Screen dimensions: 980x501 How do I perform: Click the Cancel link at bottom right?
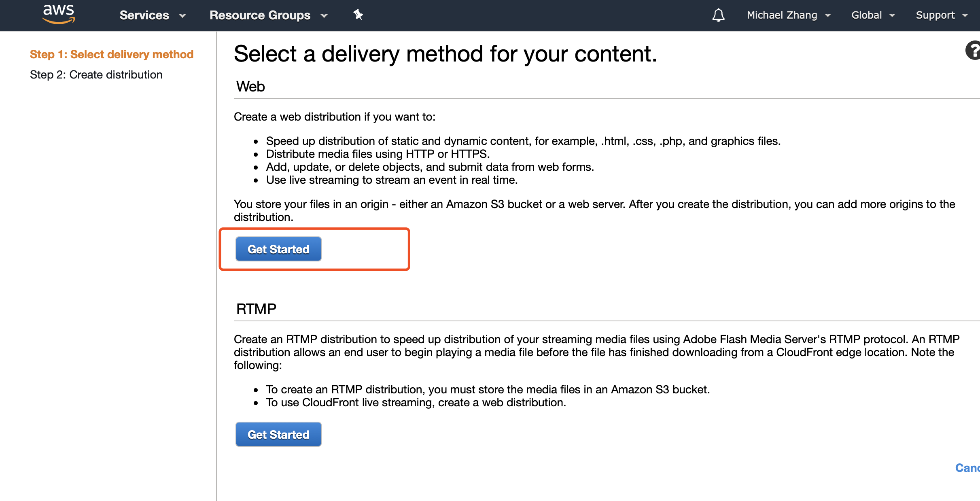pos(968,468)
